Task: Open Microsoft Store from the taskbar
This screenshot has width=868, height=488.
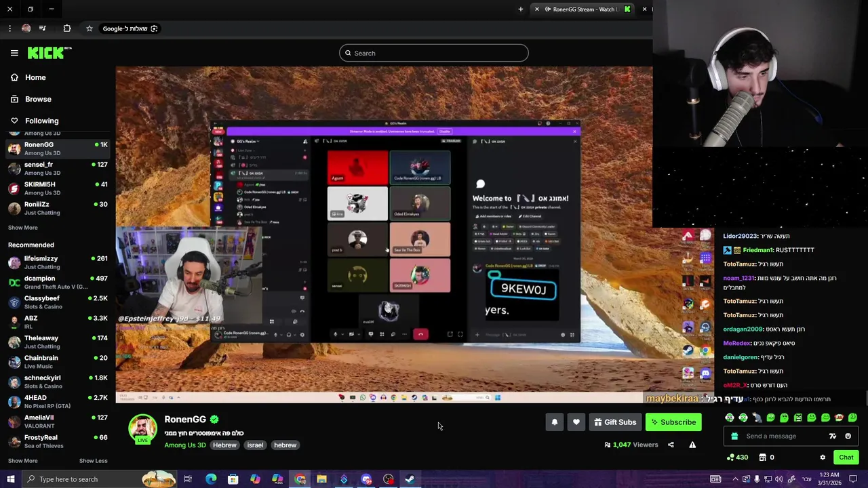Action: [x=233, y=479]
